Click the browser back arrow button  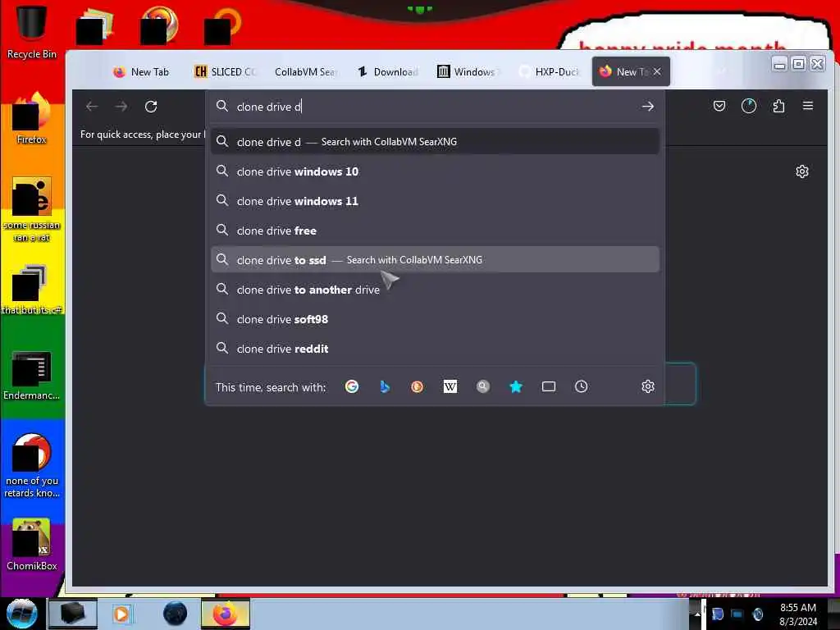pos(92,106)
